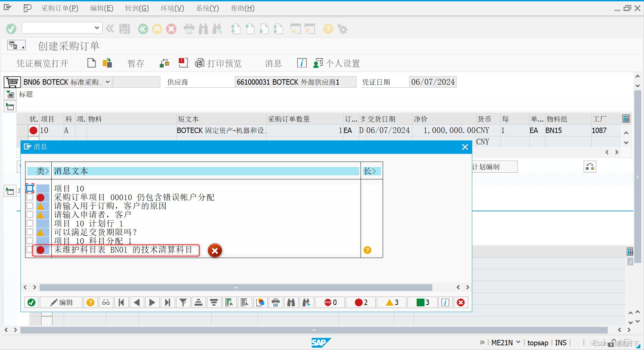Confirm with the green checkmark in the dialog

tap(31, 302)
